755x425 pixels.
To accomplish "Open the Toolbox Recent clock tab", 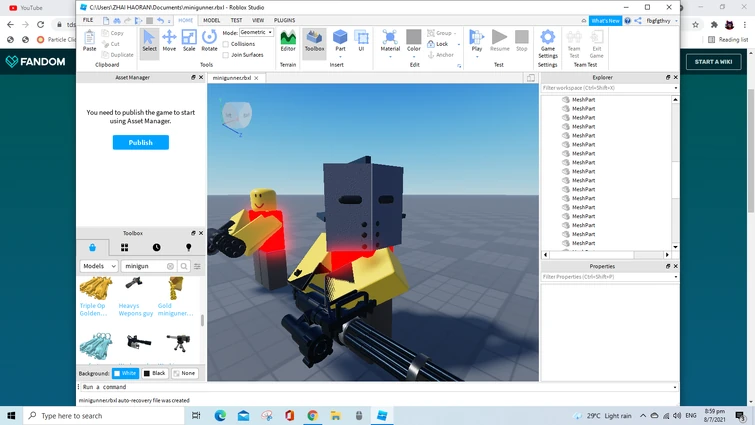I will [156, 247].
